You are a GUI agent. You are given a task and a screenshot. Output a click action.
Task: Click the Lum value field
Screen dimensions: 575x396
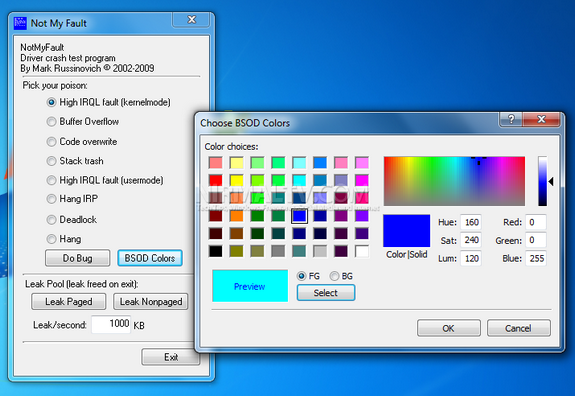tap(471, 258)
